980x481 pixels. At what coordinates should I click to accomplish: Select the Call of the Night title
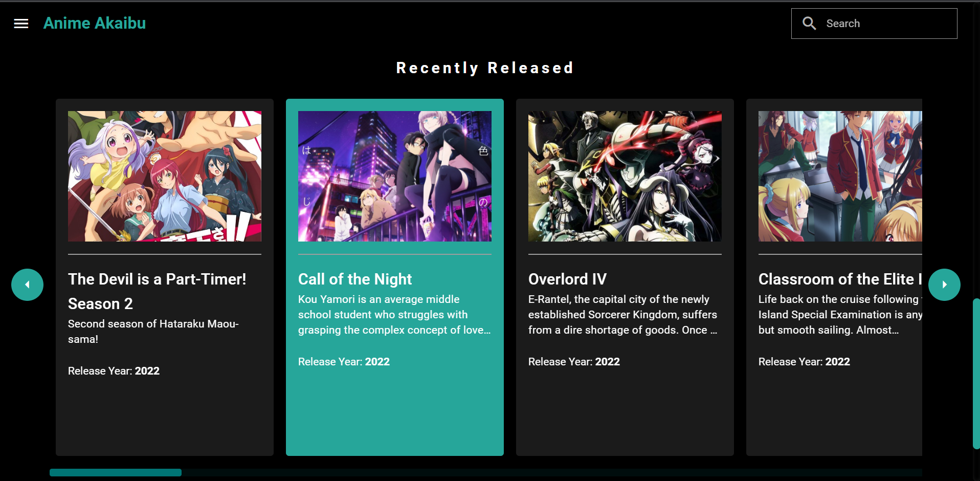click(x=355, y=279)
